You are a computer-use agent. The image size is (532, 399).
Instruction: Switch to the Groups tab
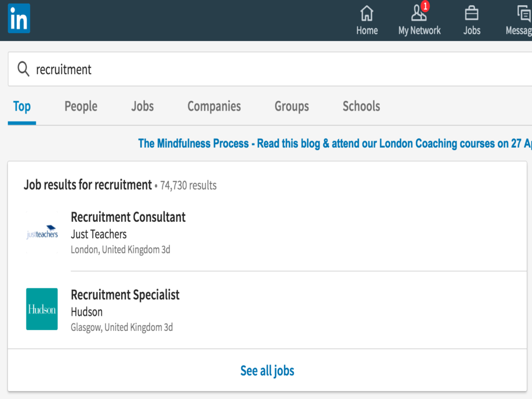pyautogui.click(x=292, y=107)
